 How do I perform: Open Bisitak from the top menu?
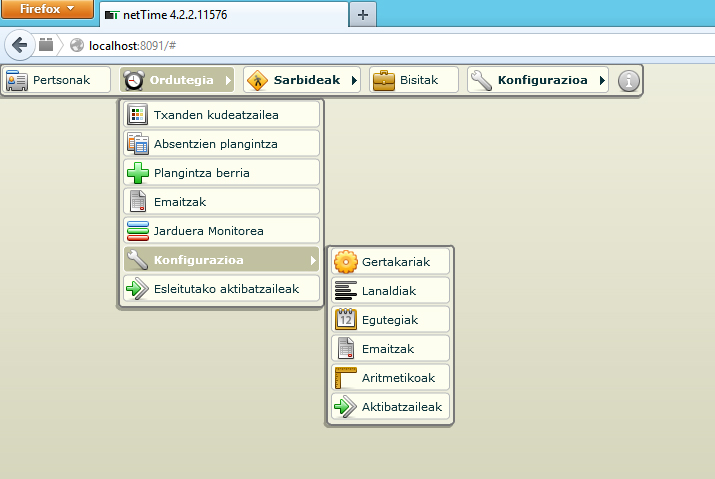point(414,80)
